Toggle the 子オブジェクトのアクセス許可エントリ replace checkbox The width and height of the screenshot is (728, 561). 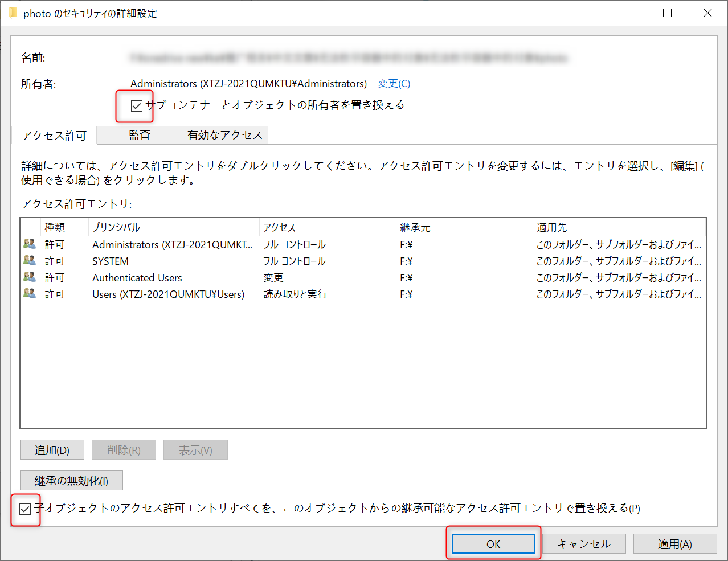(25, 509)
